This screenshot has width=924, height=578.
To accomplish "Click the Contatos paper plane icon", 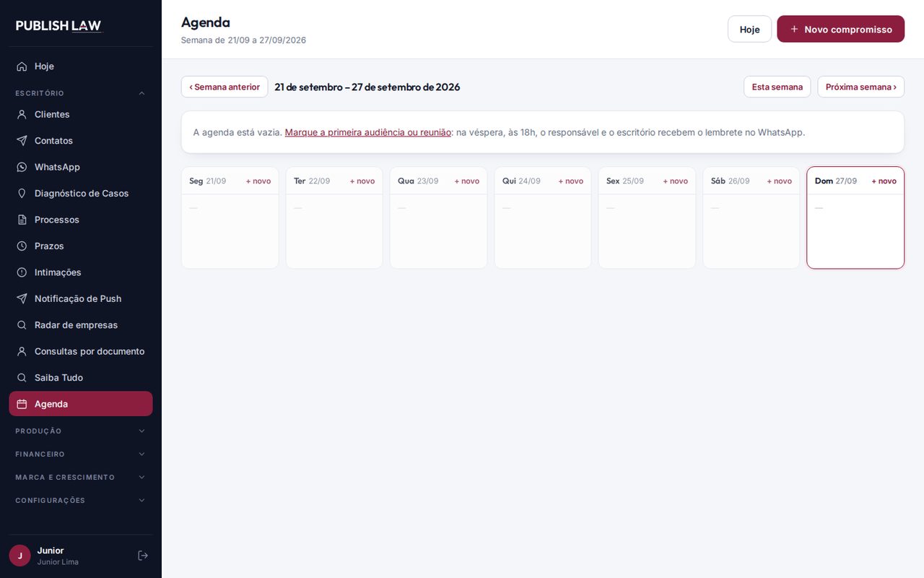I will coord(22,141).
